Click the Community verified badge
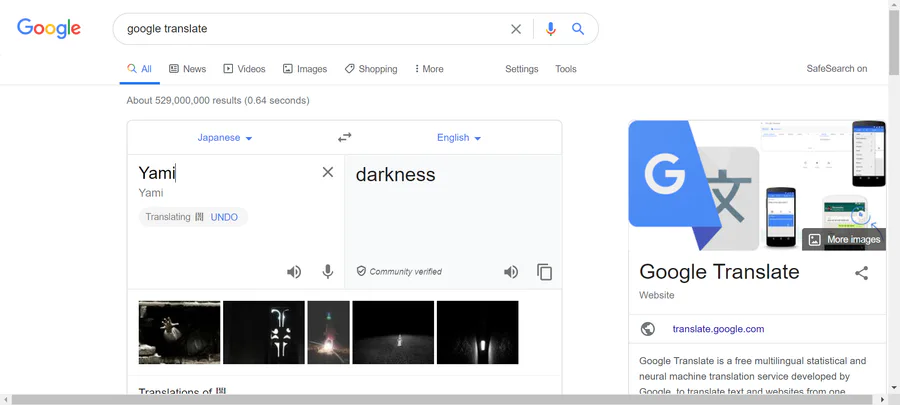 point(399,271)
